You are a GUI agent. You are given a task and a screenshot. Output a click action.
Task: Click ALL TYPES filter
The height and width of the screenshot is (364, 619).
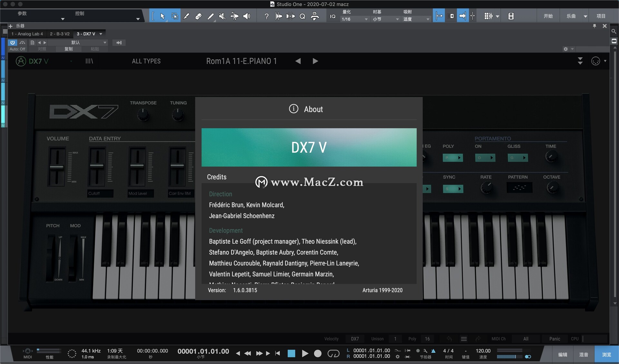click(146, 61)
